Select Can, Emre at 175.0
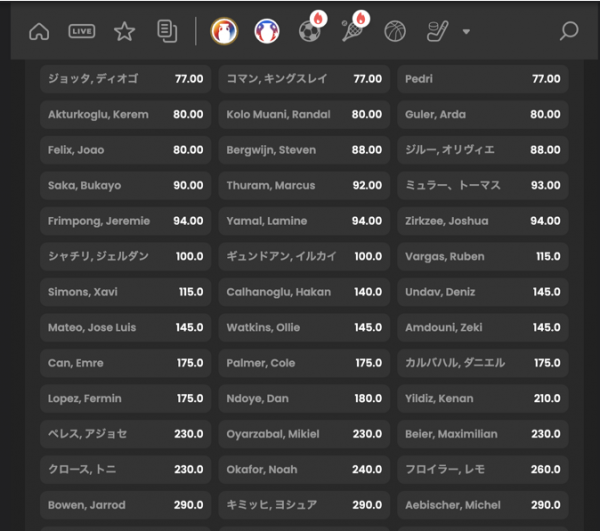Screen dimensions: 600x531 coord(126,363)
